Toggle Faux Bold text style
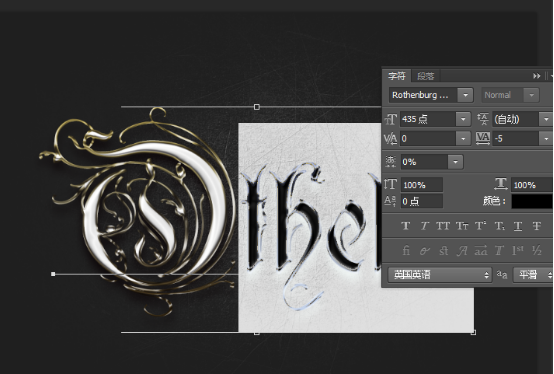The image size is (554, 374). click(406, 226)
